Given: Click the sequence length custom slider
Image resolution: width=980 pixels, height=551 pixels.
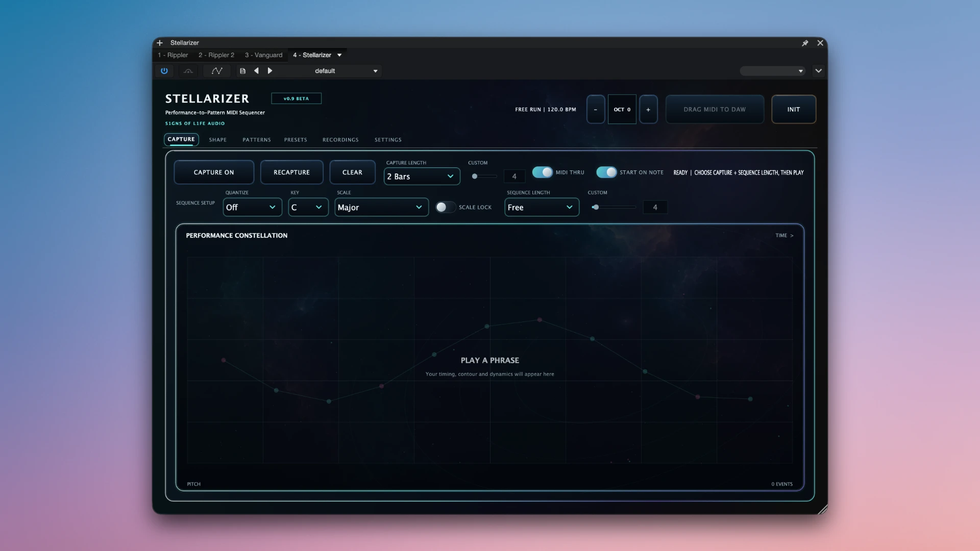Looking at the screenshot, I should [x=614, y=207].
